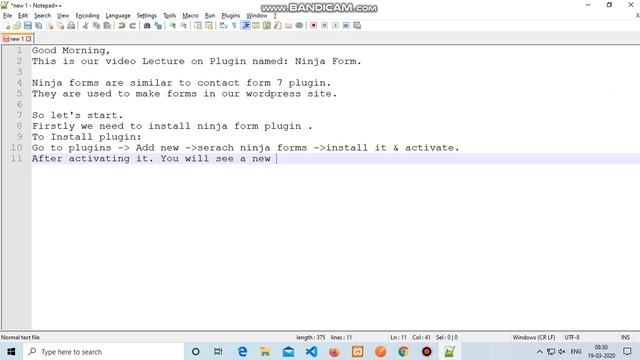Open Find with the binoculars icon
Viewport: 640px width, 360px height.
click(x=147, y=26)
